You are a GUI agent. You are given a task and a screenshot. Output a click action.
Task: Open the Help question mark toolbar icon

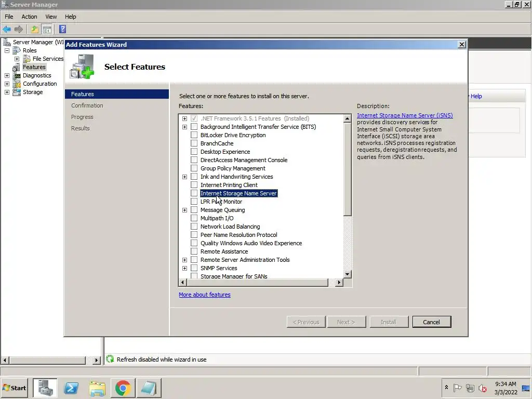tap(62, 29)
